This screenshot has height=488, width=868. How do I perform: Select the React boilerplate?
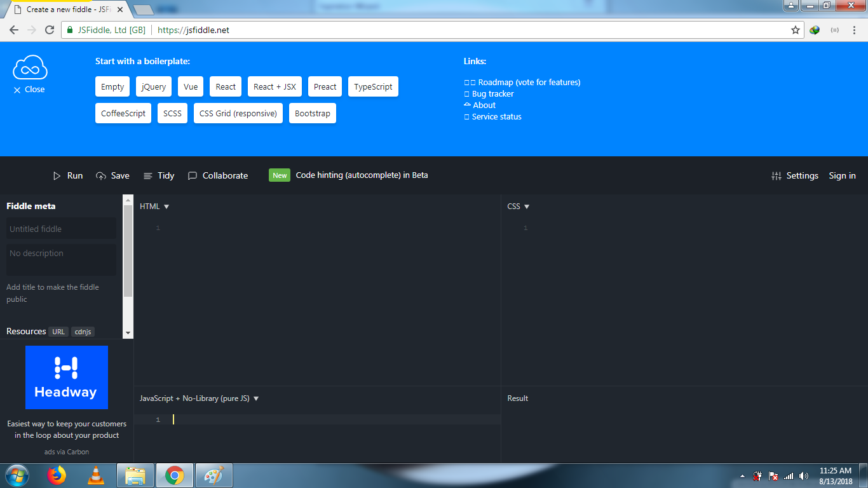[225, 86]
